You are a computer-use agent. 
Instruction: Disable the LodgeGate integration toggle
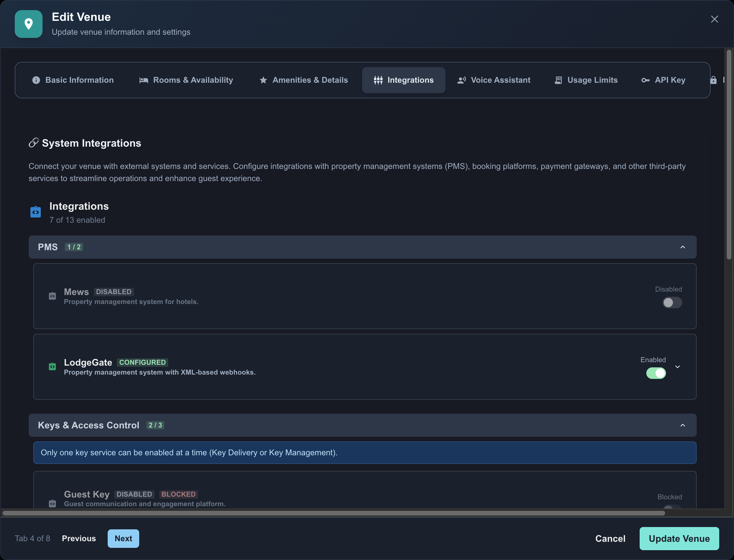pos(656,373)
